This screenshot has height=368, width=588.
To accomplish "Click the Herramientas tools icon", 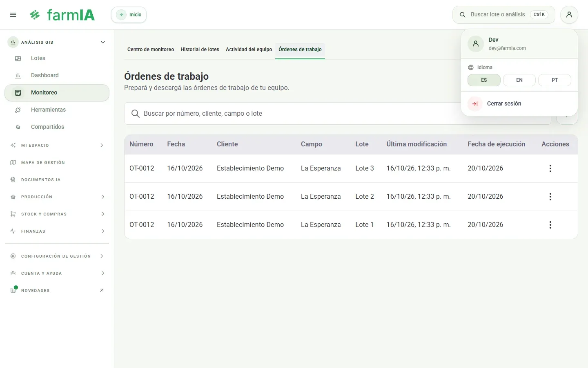I will (x=18, y=110).
